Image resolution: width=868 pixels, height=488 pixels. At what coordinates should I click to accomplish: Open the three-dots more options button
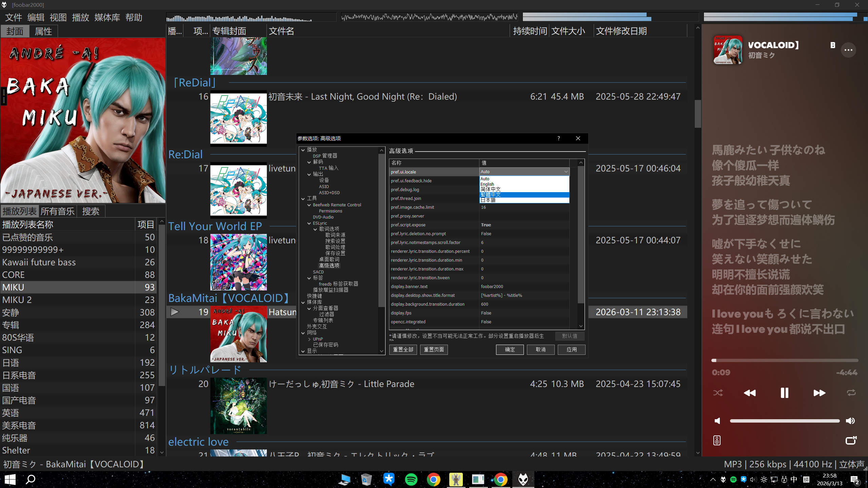848,50
